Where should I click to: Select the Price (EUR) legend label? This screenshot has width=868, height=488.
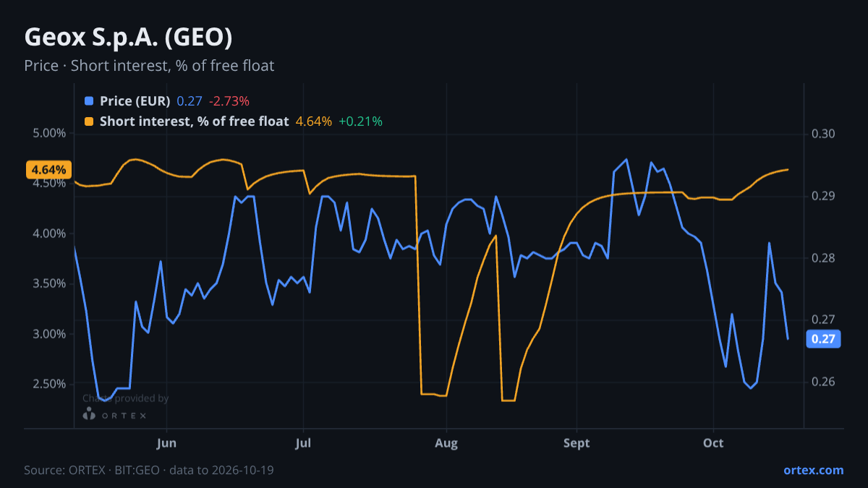tap(135, 101)
